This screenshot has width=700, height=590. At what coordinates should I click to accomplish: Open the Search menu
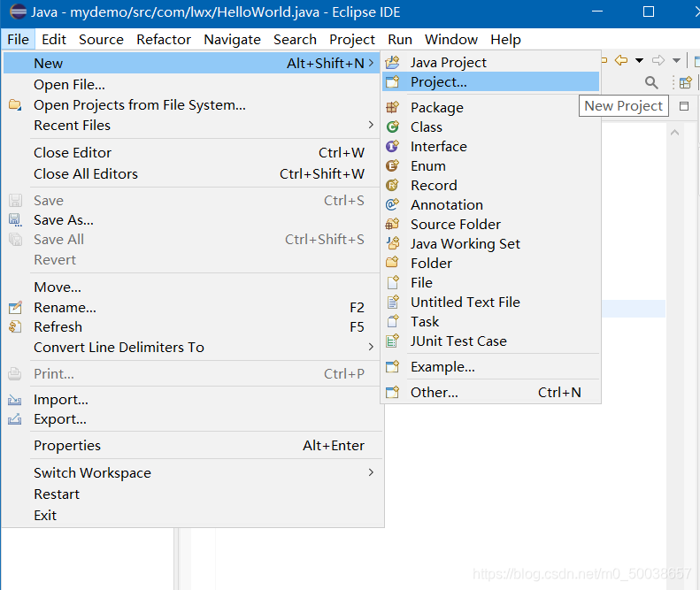click(295, 39)
